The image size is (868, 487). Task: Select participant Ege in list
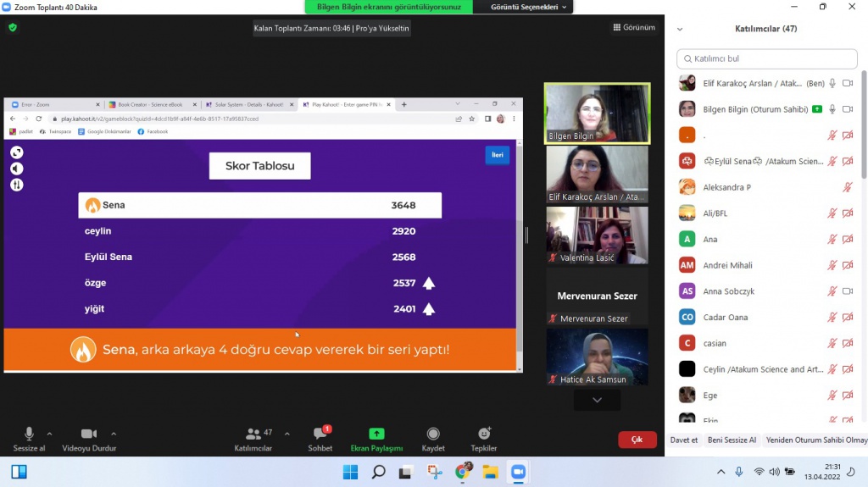766,396
